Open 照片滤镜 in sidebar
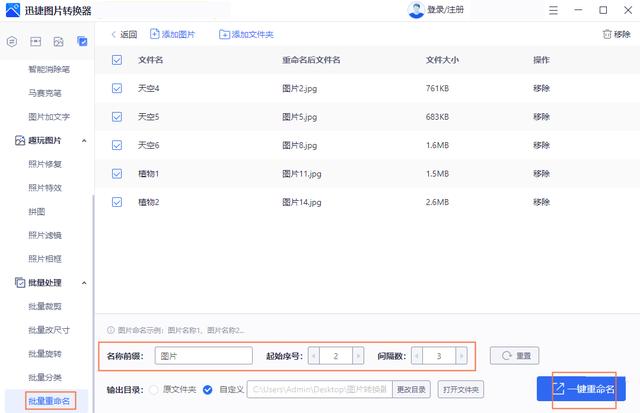 45,235
